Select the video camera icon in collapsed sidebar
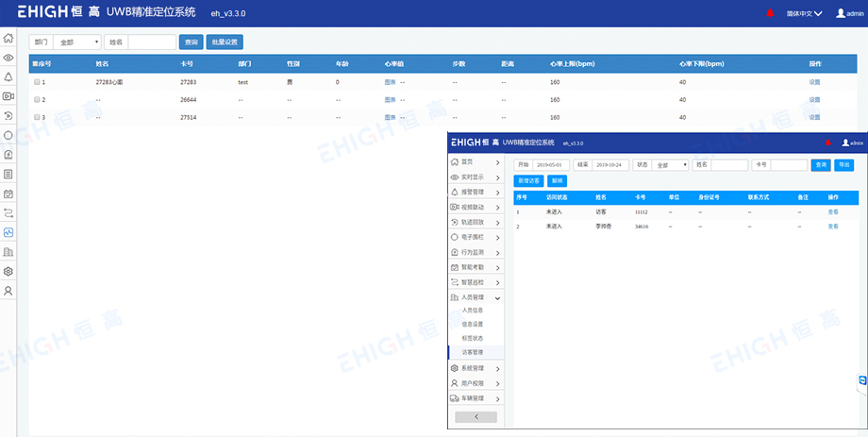This screenshot has height=437, width=868. click(x=8, y=96)
